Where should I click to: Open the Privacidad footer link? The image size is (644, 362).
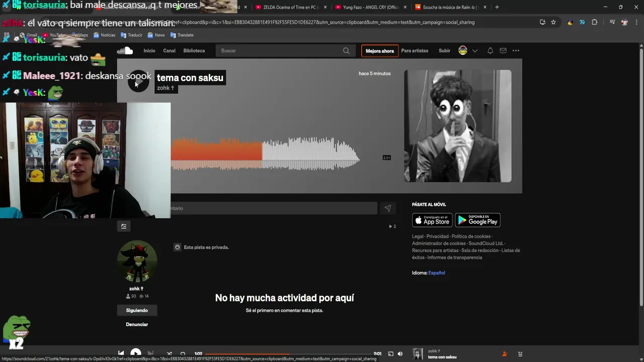[x=437, y=236]
